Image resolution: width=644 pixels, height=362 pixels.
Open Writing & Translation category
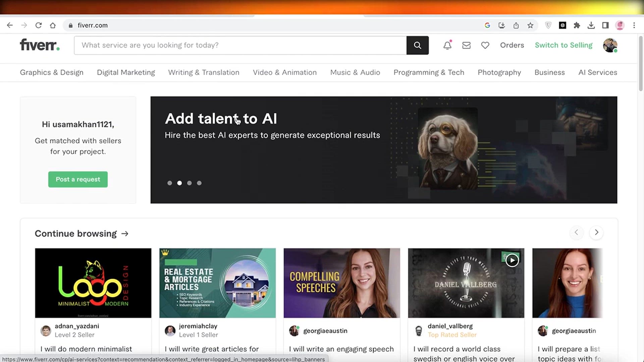click(x=204, y=72)
